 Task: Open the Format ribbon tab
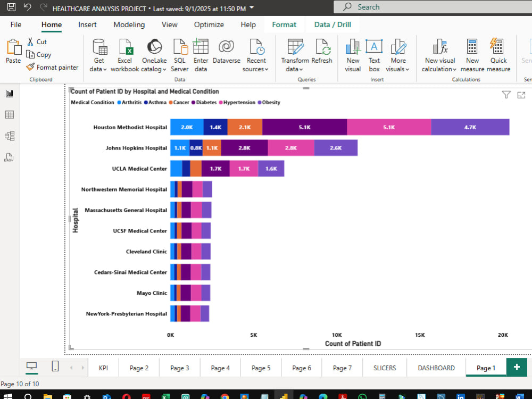point(284,24)
